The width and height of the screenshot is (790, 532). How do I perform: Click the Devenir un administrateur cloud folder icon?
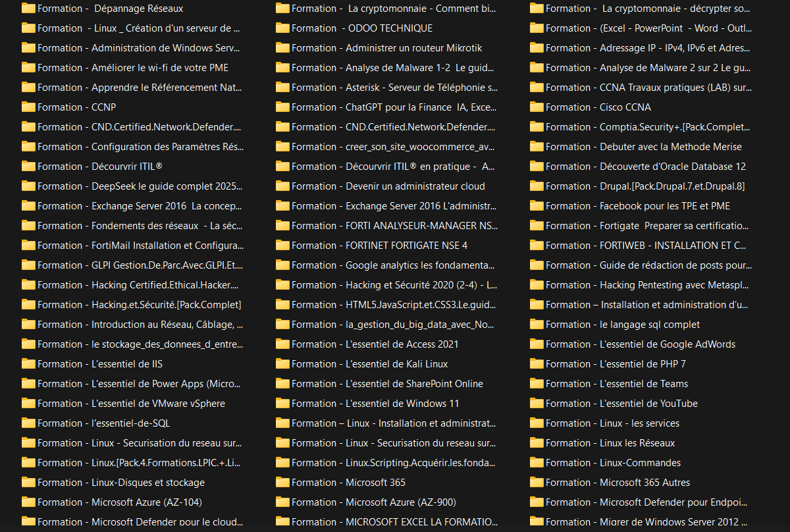(282, 186)
